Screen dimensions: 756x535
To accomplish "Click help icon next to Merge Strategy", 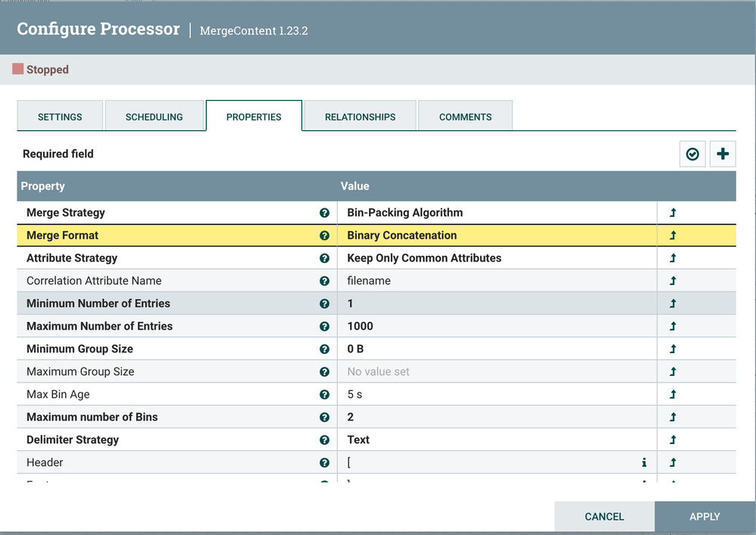I will 325,213.
